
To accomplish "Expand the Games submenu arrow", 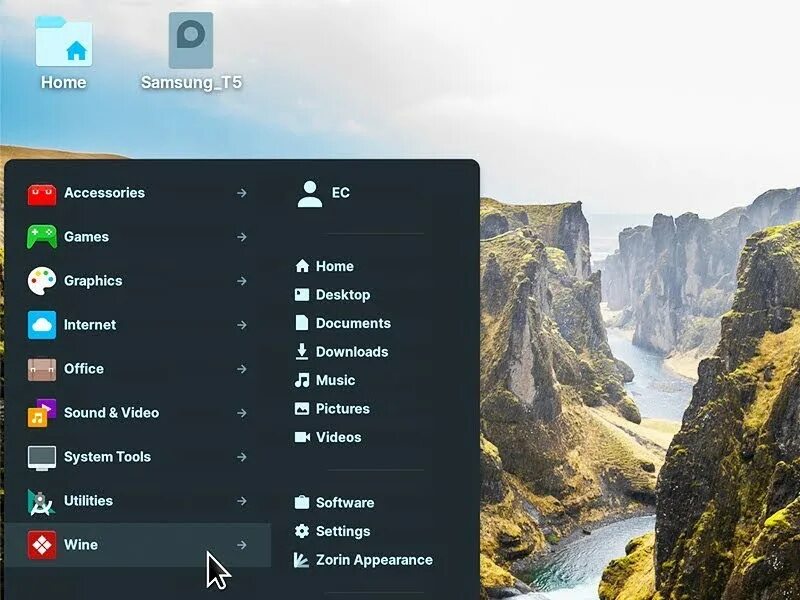I will point(242,237).
